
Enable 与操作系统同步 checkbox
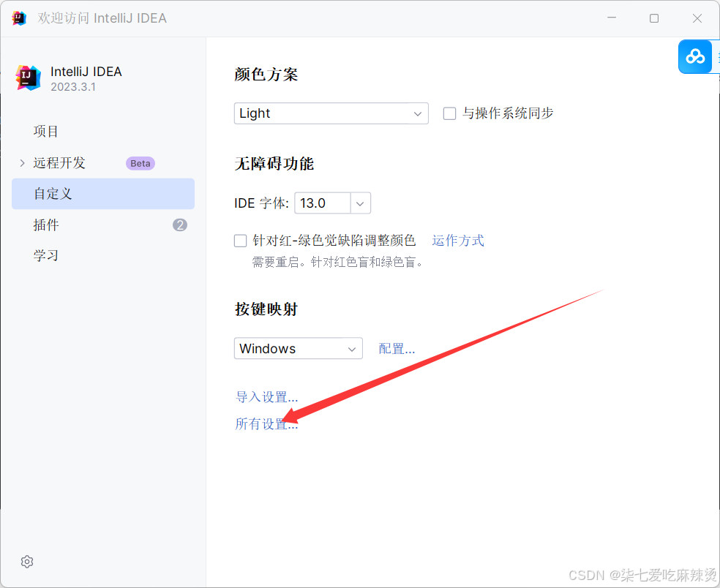[449, 113]
